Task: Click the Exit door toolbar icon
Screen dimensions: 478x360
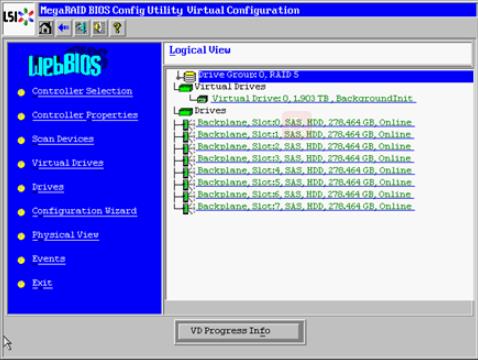Action: coord(81,28)
